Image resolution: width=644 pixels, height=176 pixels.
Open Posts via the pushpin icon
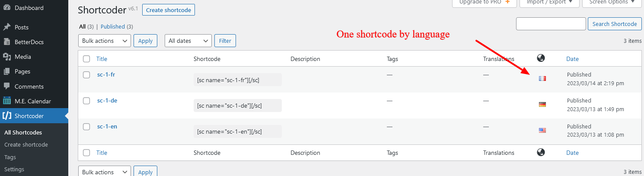click(x=7, y=27)
